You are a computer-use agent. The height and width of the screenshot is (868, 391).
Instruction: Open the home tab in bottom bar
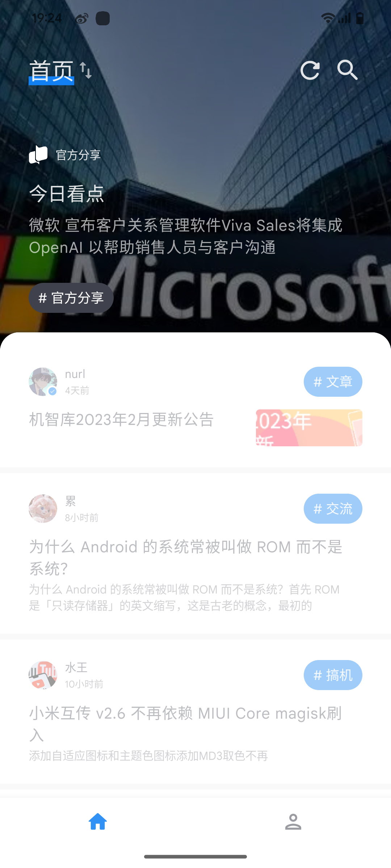pyautogui.click(x=98, y=821)
